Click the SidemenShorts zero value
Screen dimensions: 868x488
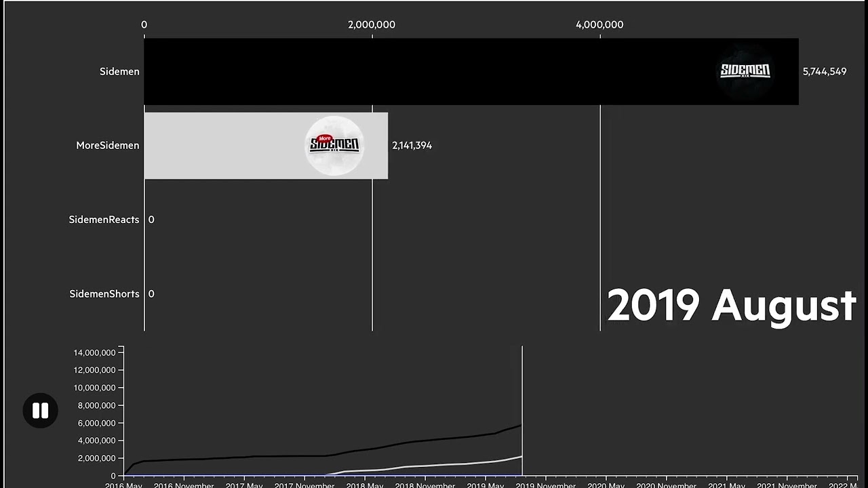point(151,293)
